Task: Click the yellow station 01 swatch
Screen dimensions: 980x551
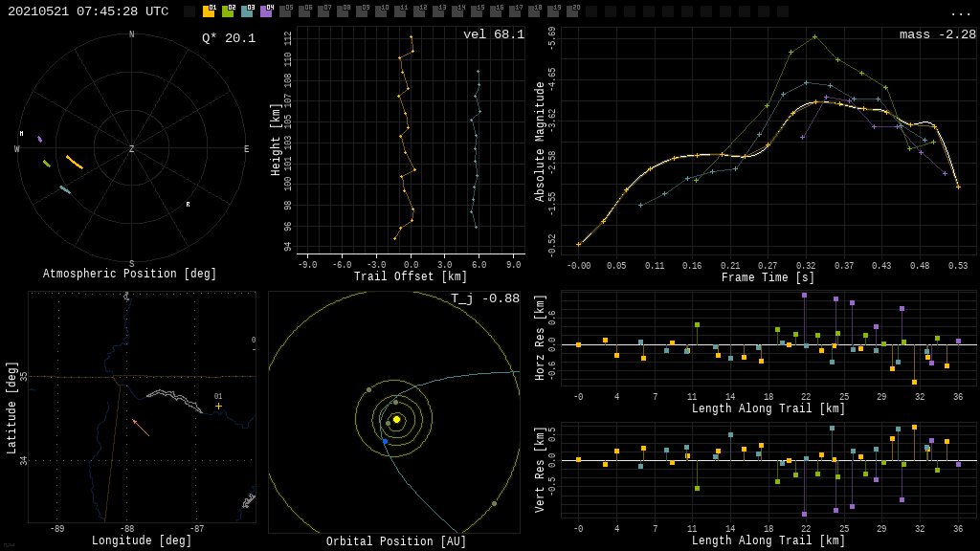Action: click(209, 11)
